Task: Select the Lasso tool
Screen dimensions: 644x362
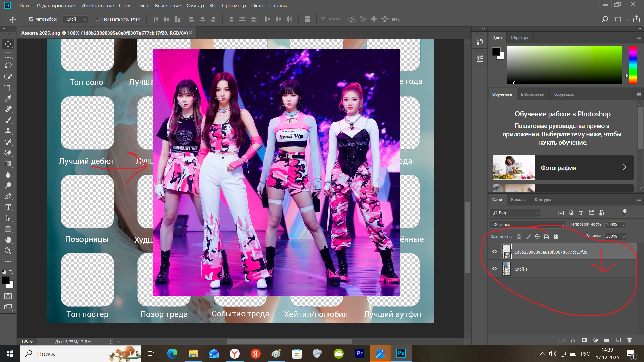Action: [8, 66]
